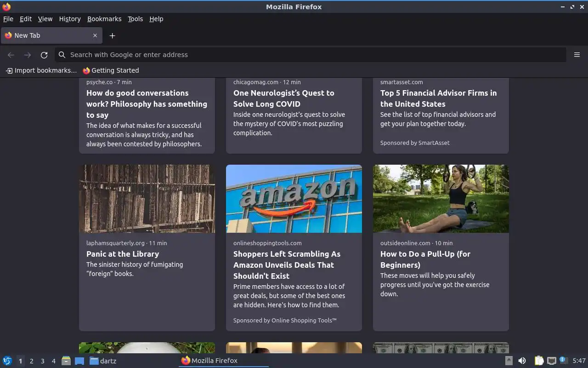The width and height of the screenshot is (588, 368).
Task: Open Shoppers Left Scrambling Amazon deals story
Action: click(287, 265)
